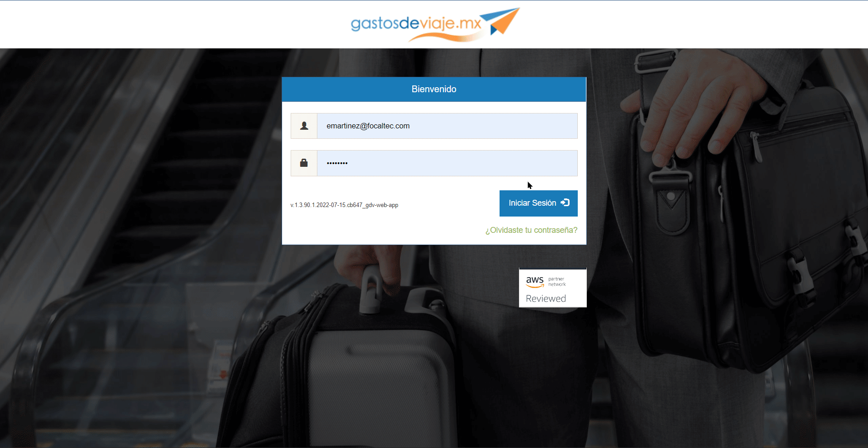
Task: Click the suitcase handle in background photo
Action: point(372,289)
